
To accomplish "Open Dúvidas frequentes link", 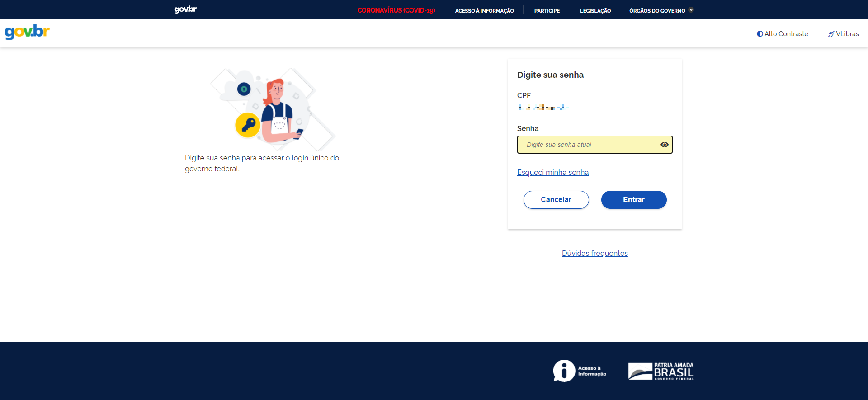I will 594,253.
